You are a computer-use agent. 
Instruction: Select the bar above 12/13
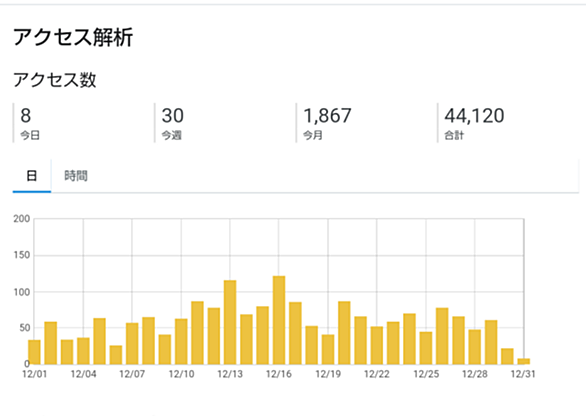point(230,322)
